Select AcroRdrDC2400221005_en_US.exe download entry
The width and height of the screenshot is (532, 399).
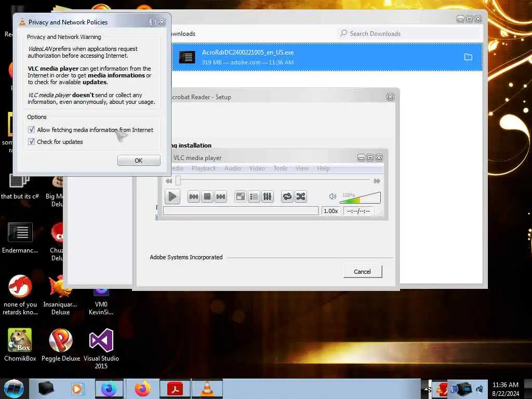tap(327, 57)
